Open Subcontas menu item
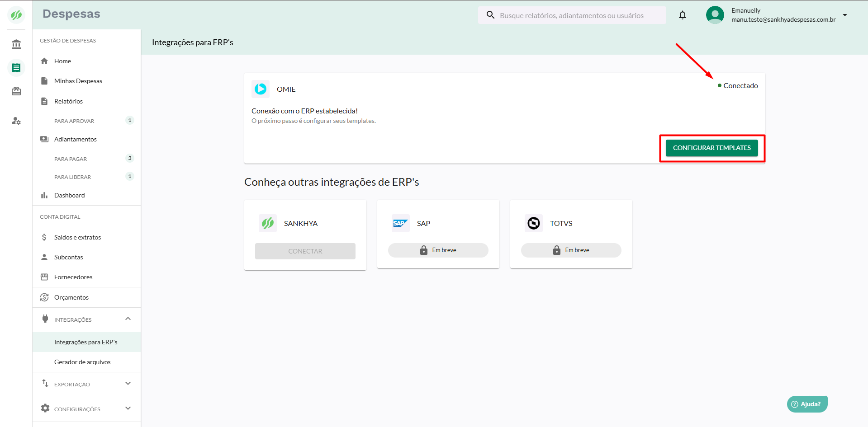Screen dimensions: 868x427 pos(86,257)
